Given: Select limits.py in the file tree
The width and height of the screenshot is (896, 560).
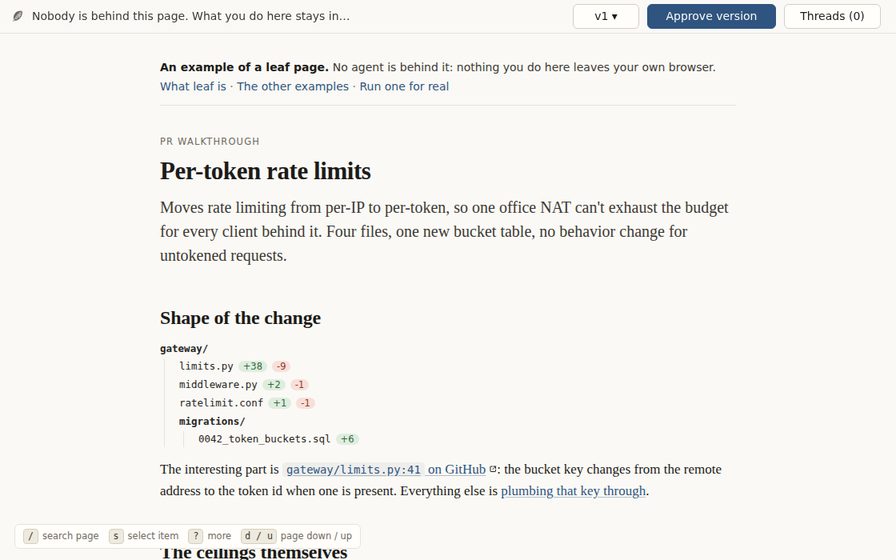Looking at the screenshot, I should [x=206, y=366].
